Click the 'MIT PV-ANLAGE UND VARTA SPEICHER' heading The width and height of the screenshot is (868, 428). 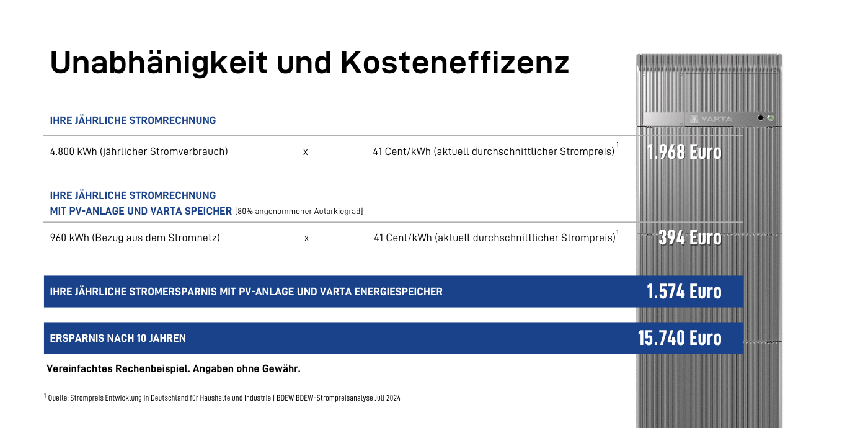point(141,211)
